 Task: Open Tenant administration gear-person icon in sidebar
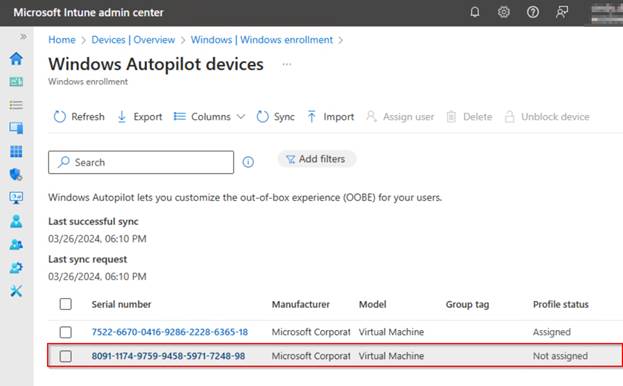[16, 268]
